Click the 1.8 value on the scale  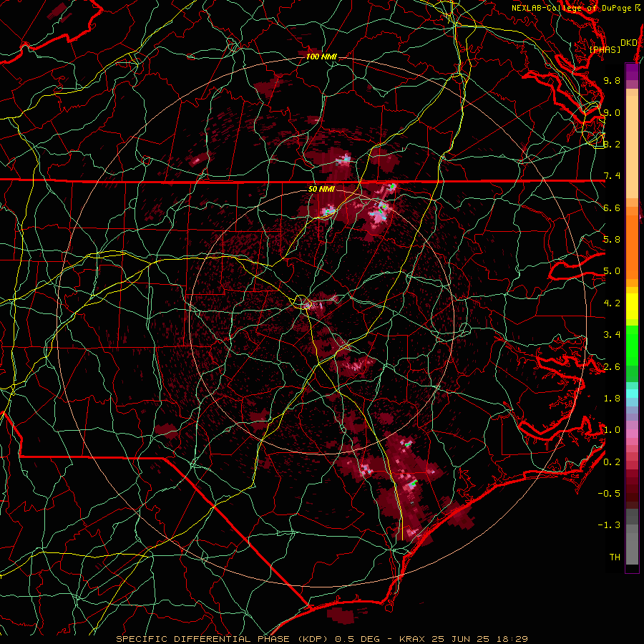point(612,399)
